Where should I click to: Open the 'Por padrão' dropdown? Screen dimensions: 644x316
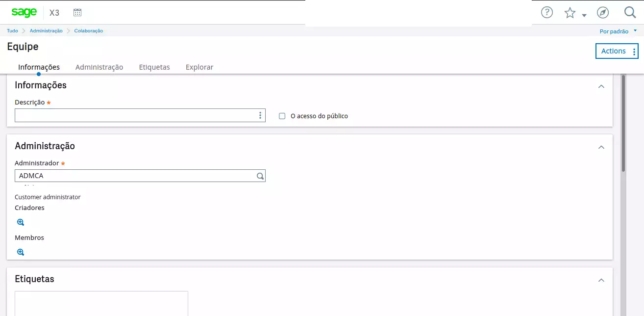(618, 31)
